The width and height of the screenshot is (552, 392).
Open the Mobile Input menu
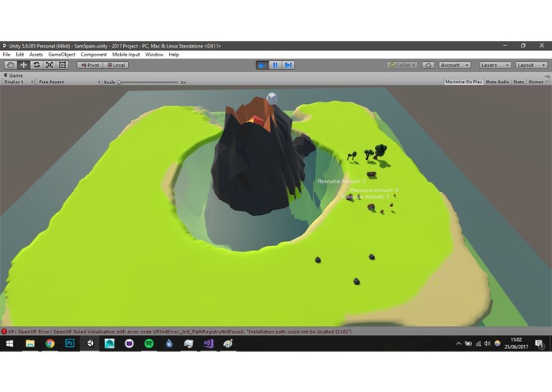click(126, 55)
